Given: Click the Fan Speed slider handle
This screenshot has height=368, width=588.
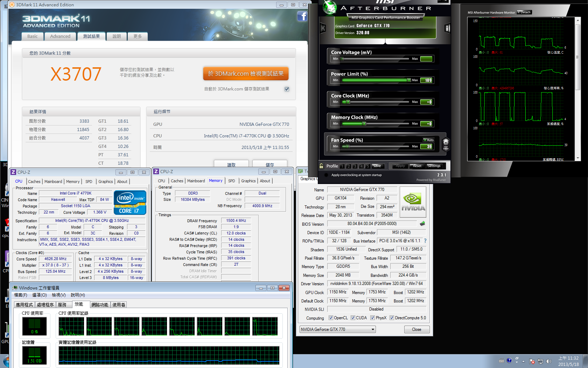Looking at the screenshot, I should [x=348, y=146].
